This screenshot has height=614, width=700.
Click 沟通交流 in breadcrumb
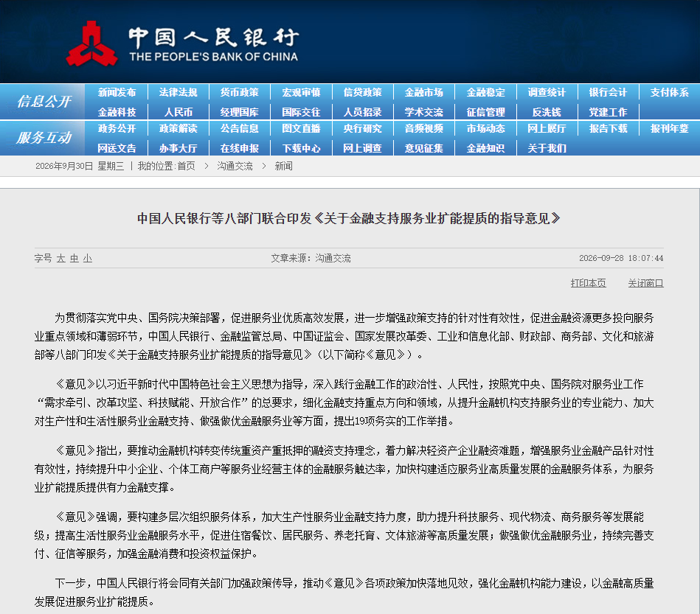pos(235,166)
